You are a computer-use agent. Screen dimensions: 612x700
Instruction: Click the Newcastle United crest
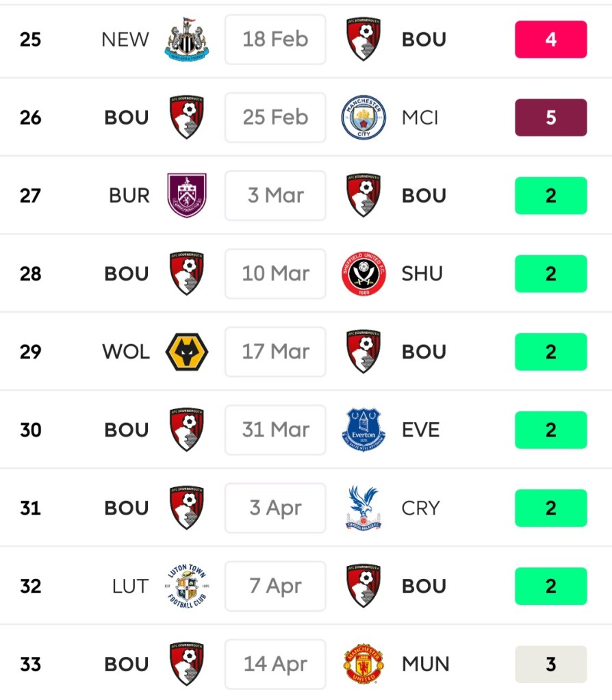(187, 40)
